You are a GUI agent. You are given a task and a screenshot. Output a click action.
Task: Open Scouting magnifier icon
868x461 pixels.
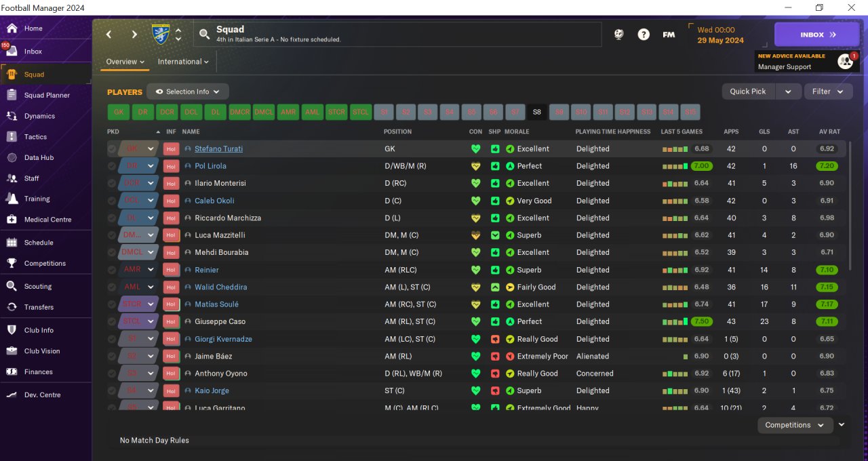click(x=12, y=286)
